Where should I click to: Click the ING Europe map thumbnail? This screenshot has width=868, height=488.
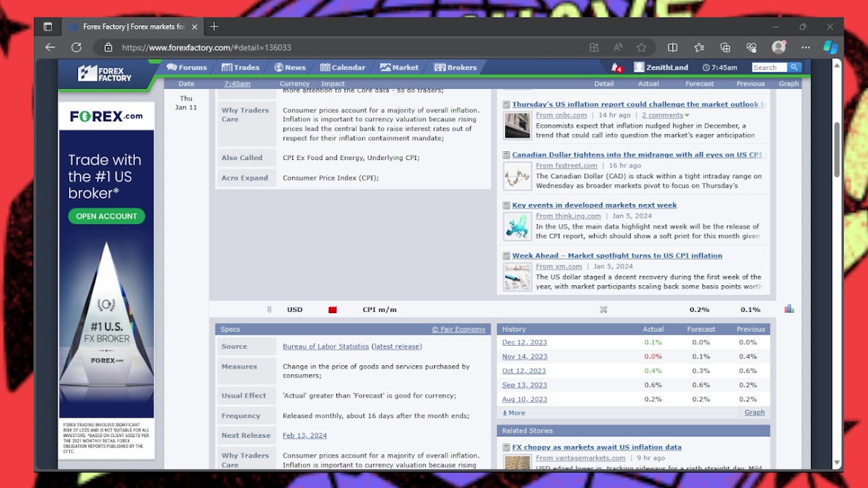517,227
